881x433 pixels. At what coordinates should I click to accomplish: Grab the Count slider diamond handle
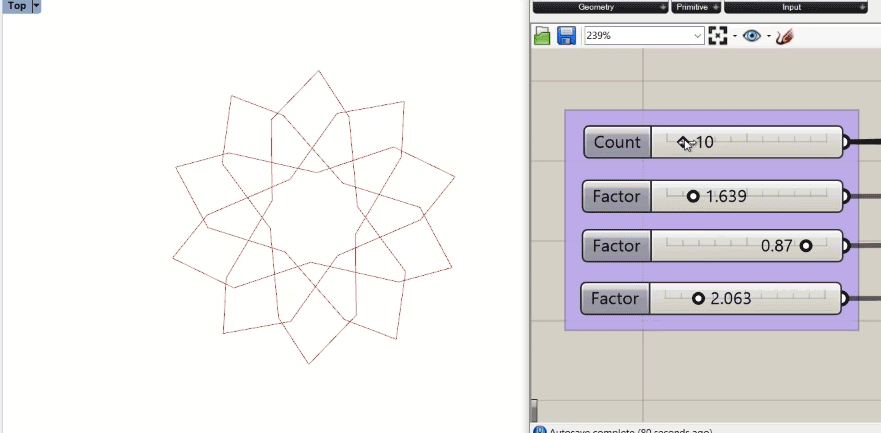click(x=684, y=143)
